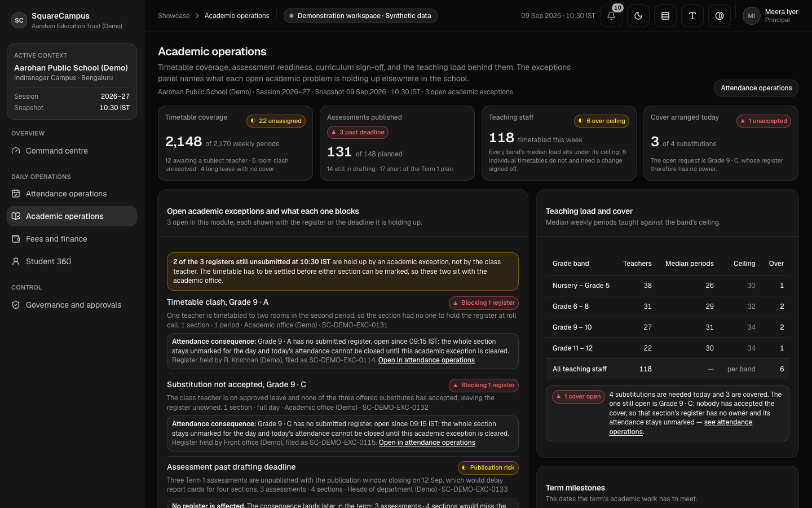
Task: Click the Demonstration workspace pill
Action: (x=360, y=16)
